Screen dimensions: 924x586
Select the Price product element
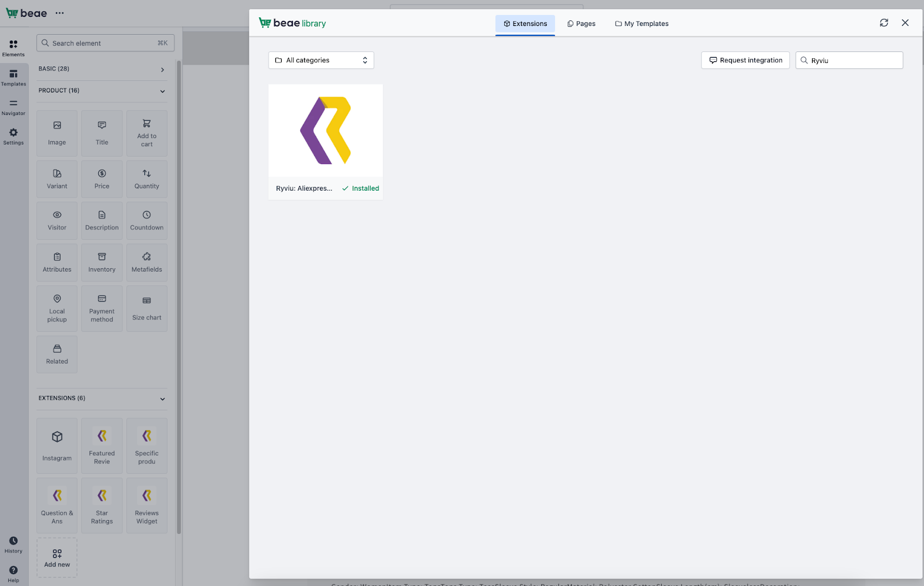click(x=102, y=179)
